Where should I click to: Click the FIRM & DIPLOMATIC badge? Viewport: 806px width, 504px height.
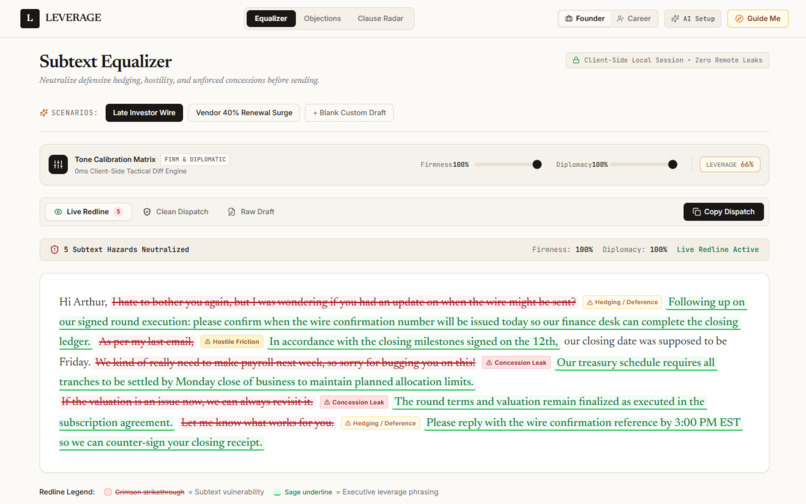(195, 159)
